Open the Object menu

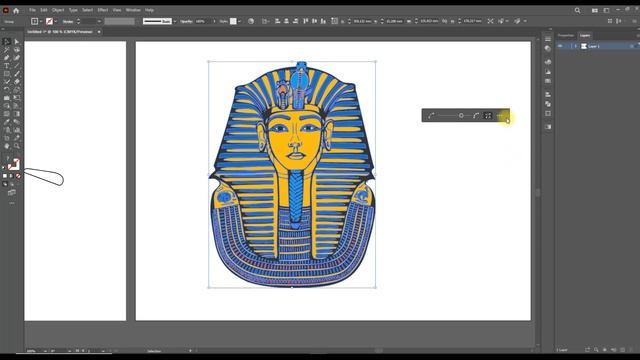[58, 10]
